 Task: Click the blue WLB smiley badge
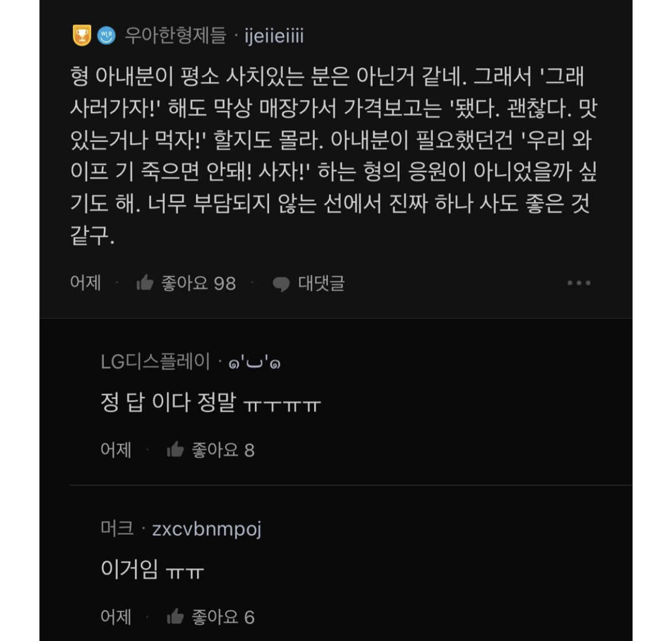click(106, 36)
